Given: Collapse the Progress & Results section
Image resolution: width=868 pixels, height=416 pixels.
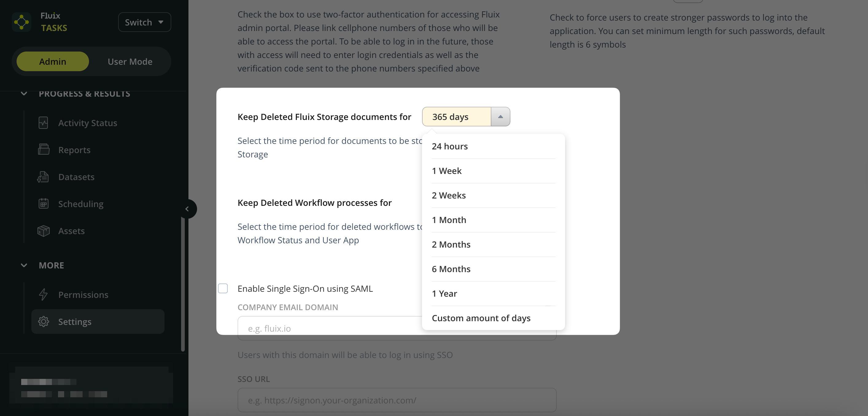Looking at the screenshot, I should [x=24, y=93].
